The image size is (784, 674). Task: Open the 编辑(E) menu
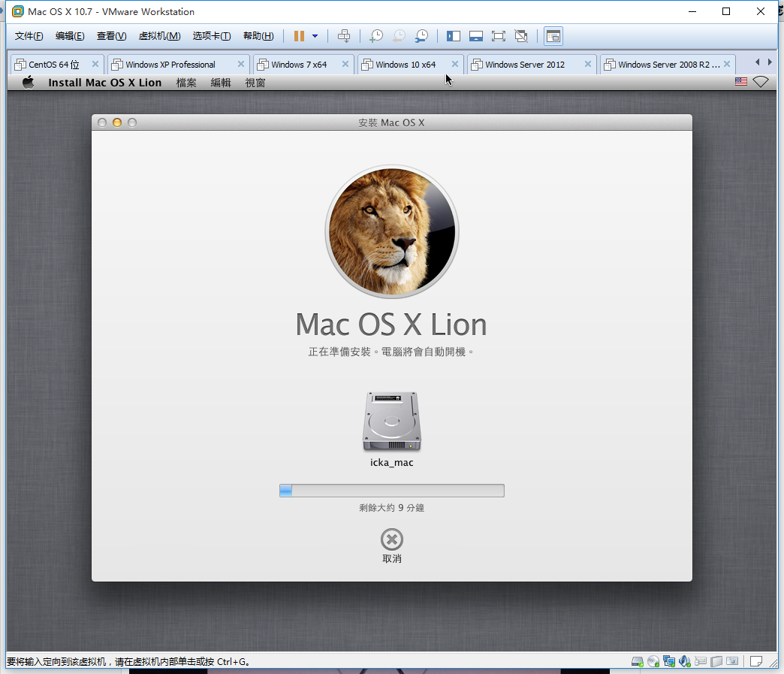[70, 36]
